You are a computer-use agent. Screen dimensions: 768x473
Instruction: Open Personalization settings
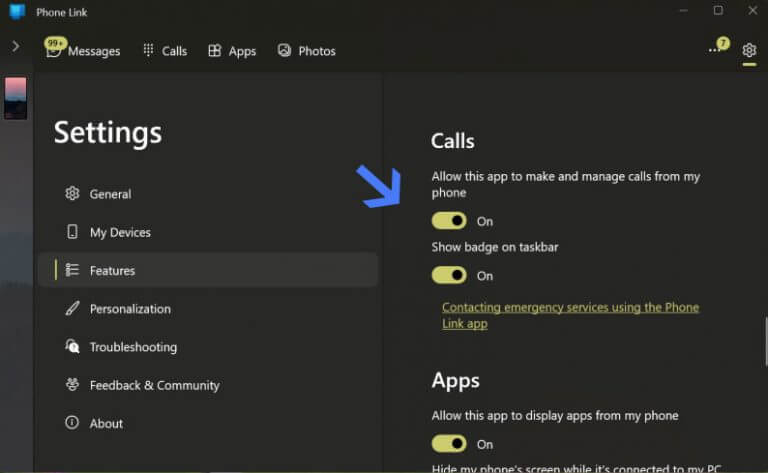pos(208,309)
